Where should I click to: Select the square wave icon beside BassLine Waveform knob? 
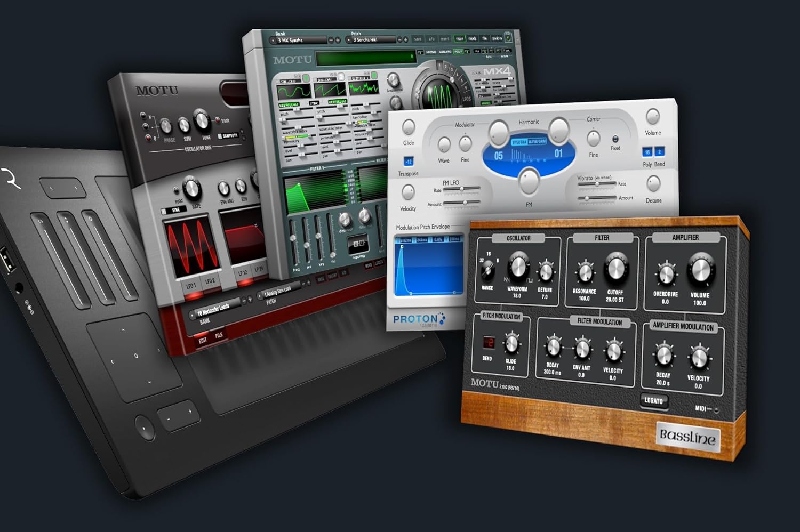[530, 280]
